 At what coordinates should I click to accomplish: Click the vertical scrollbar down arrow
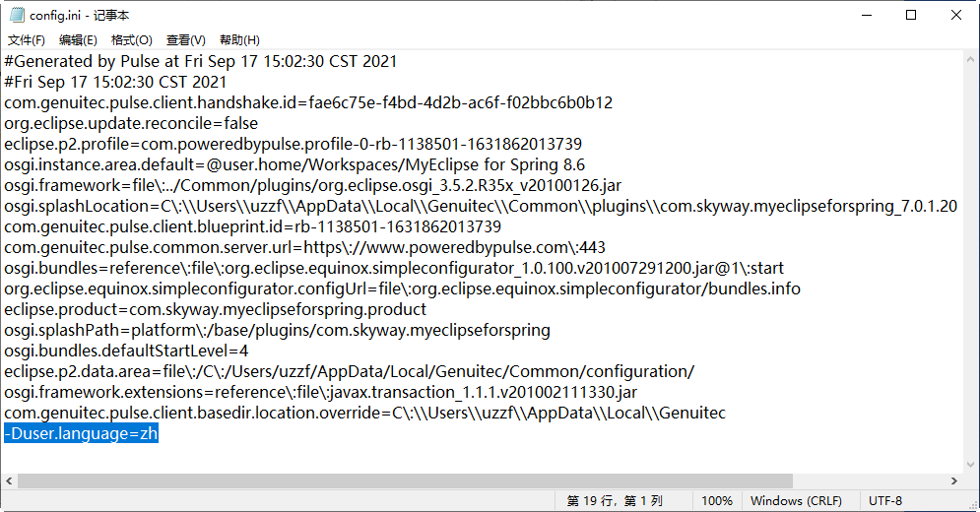click(x=971, y=464)
